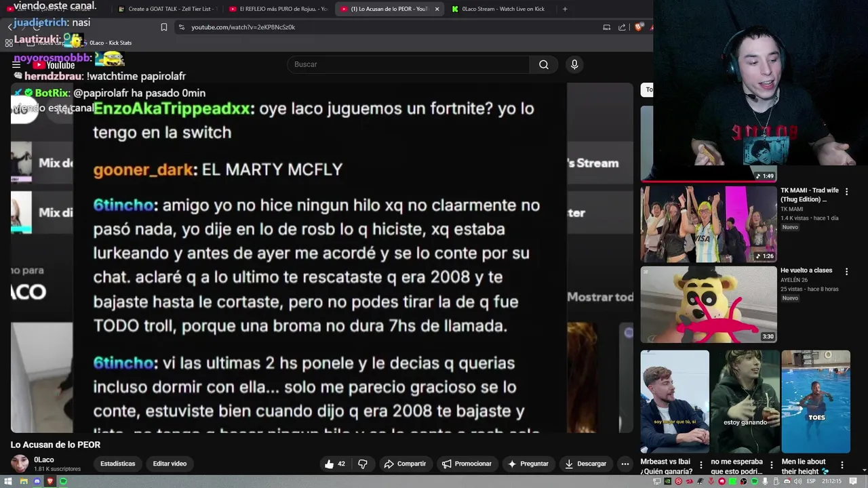Open options for no me esperaba short
This screenshot has height=488, width=868.
tap(771, 466)
